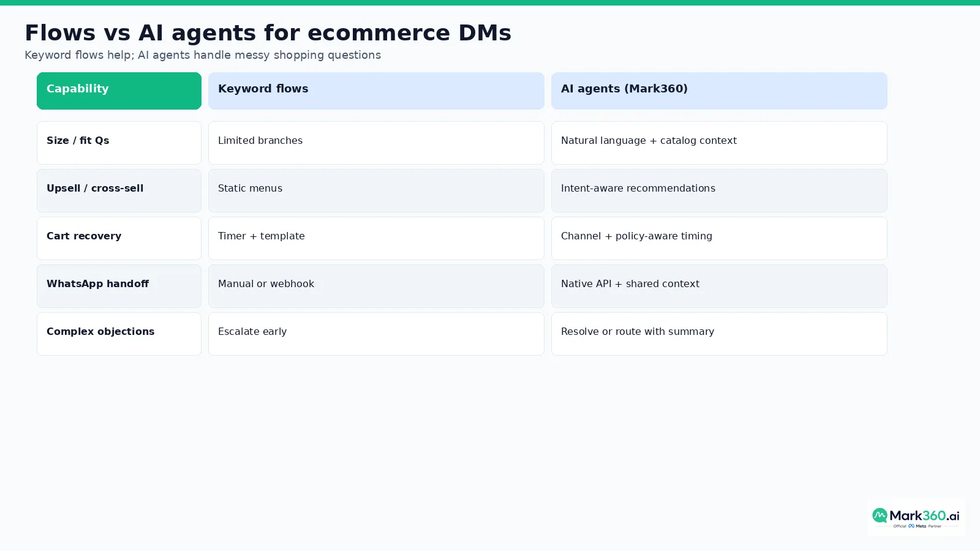Image resolution: width=980 pixels, height=551 pixels.
Task: Click the slide title about ecommerce DMs
Action: tap(268, 32)
